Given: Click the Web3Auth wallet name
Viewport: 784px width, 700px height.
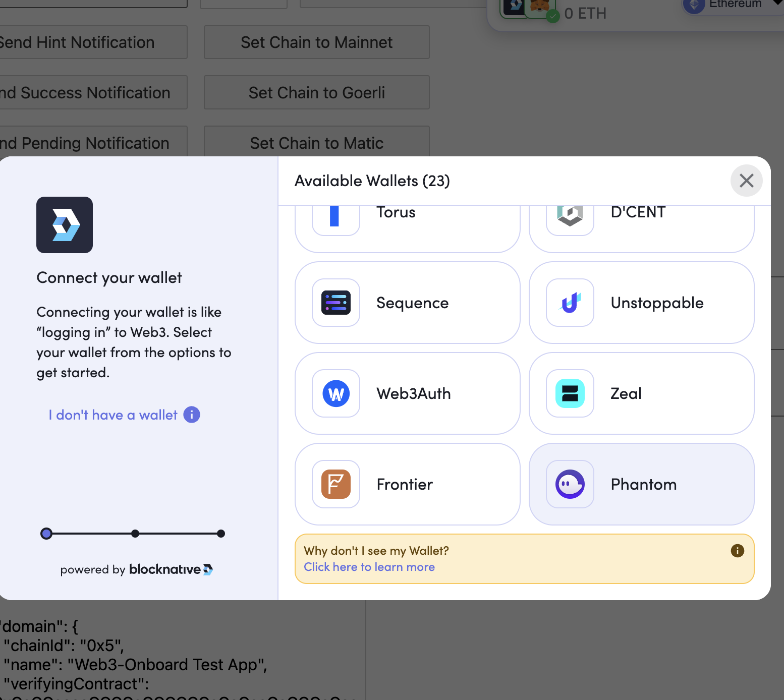Looking at the screenshot, I should click(x=414, y=393).
